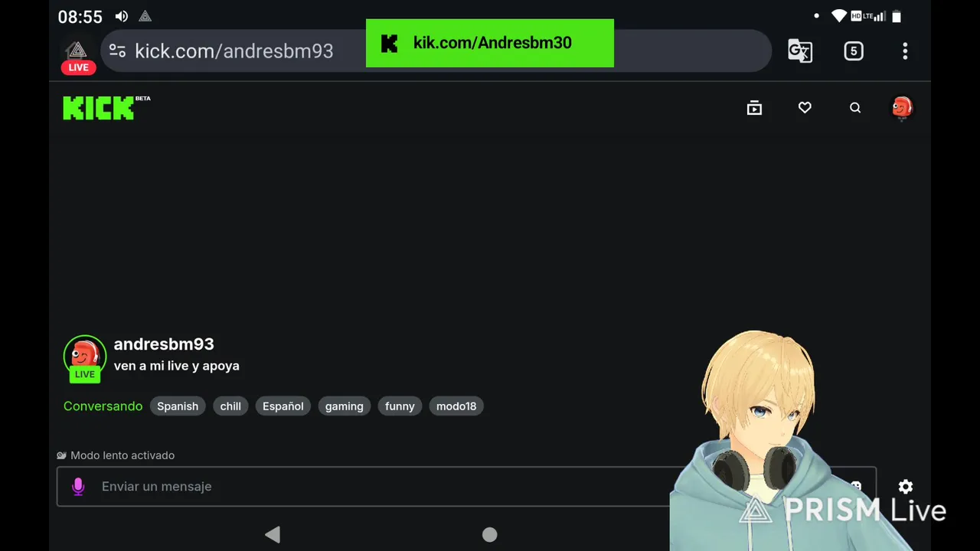
Task: Tap the Android home circle button
Action: click(x=490, y=534)
